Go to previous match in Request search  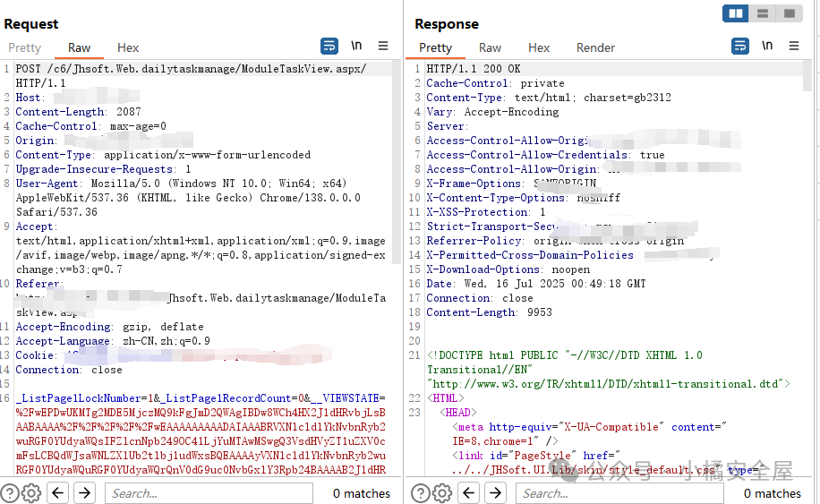[x=58, y=492]
